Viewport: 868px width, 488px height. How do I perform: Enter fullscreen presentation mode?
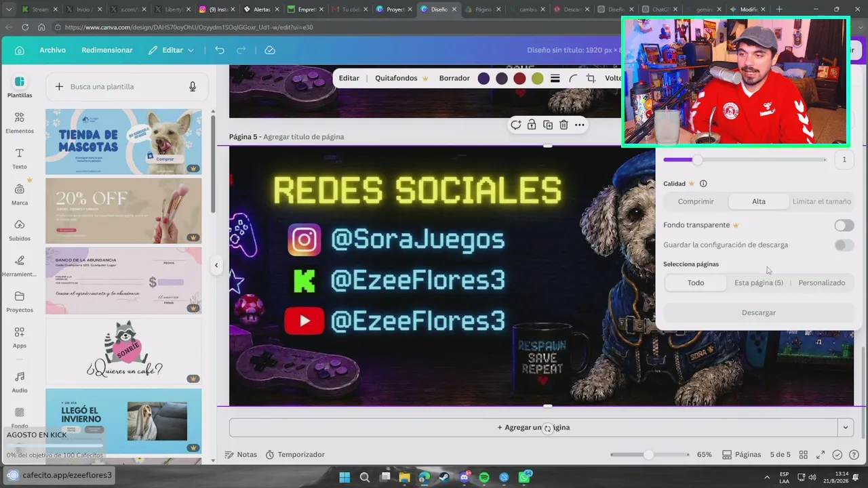[x=821, y=455]
